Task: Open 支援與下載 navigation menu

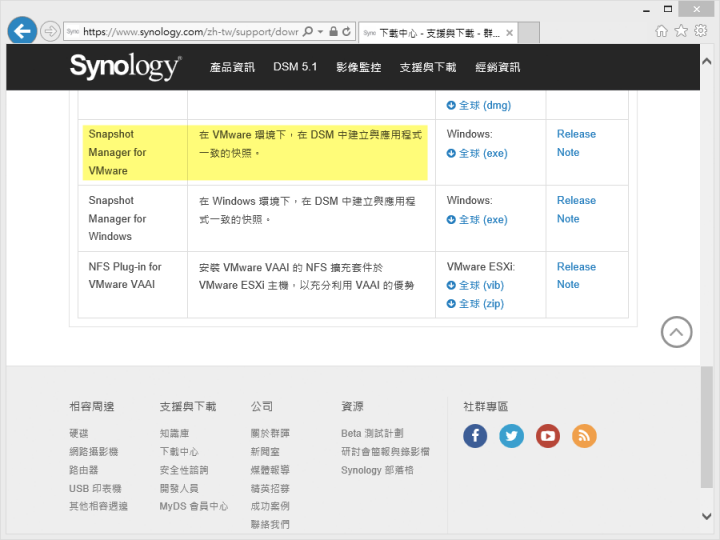Action: 428,67
